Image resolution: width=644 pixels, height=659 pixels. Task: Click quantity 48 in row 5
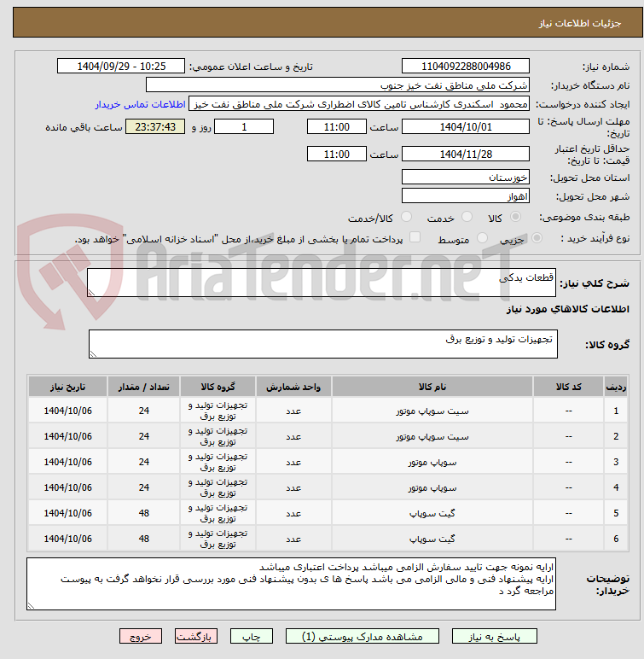point(143,513)
